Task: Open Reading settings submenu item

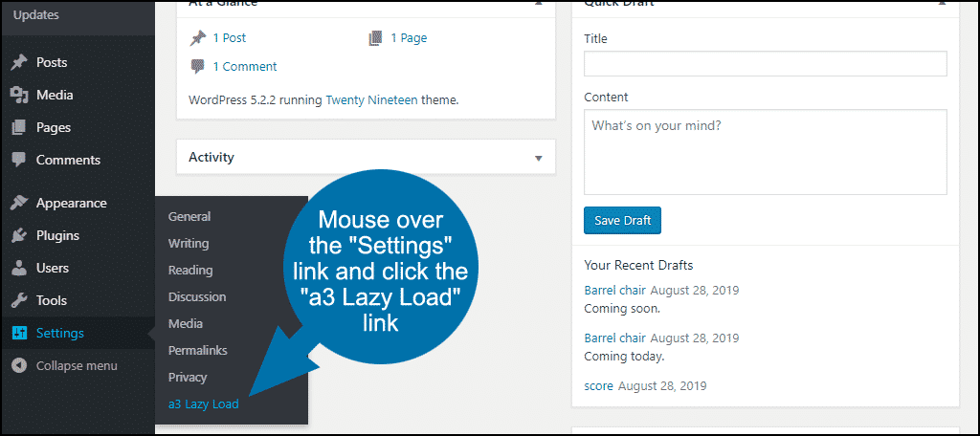Action: [x=190, y=271]
